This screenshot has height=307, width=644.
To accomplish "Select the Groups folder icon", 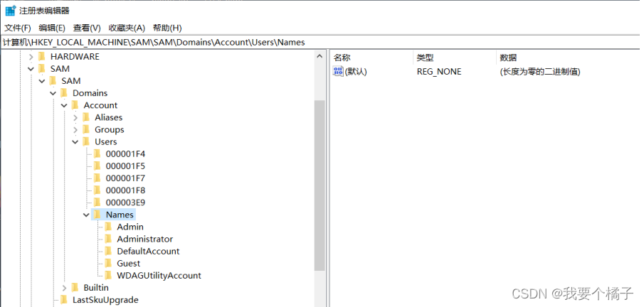I will point(86,129).
